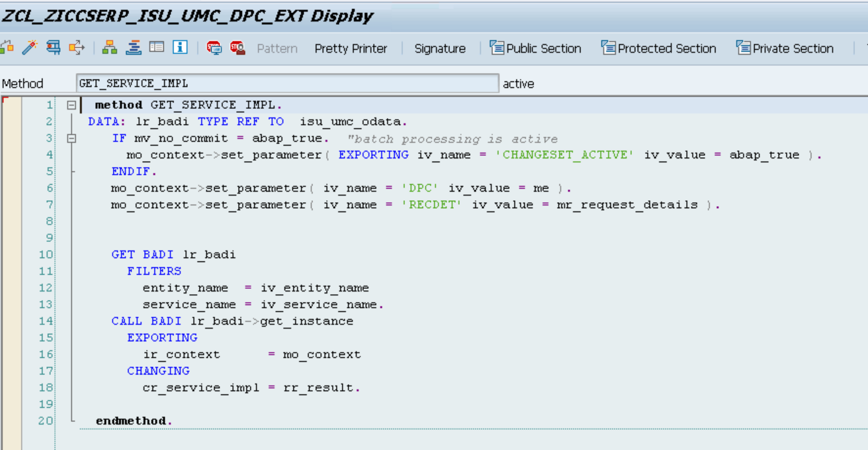Set external breakpoint stop-sign with person icon
The height and width of the screenshot is (450, 868).
[x=237, y=48]
